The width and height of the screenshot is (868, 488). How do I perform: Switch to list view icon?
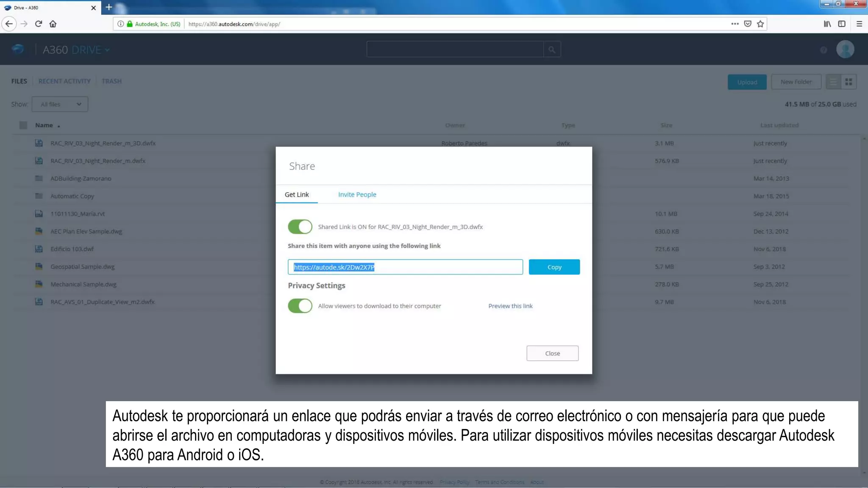(x=833, y=82)
